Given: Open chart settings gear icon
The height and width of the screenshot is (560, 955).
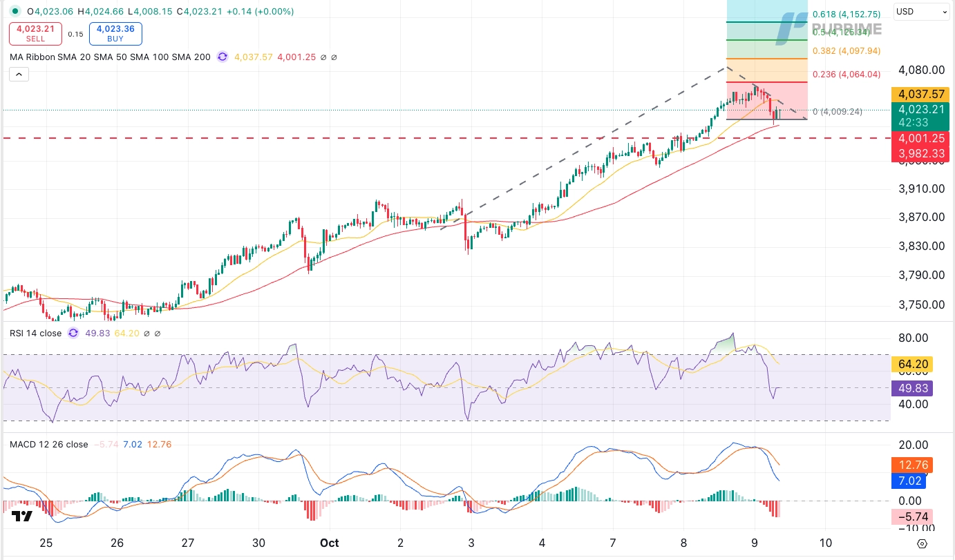Looking at the screenshot, I should tap(922, 543).
